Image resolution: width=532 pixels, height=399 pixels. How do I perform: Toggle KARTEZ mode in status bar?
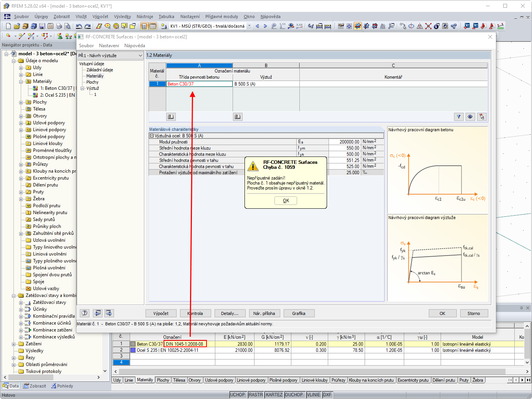(274, 395)
